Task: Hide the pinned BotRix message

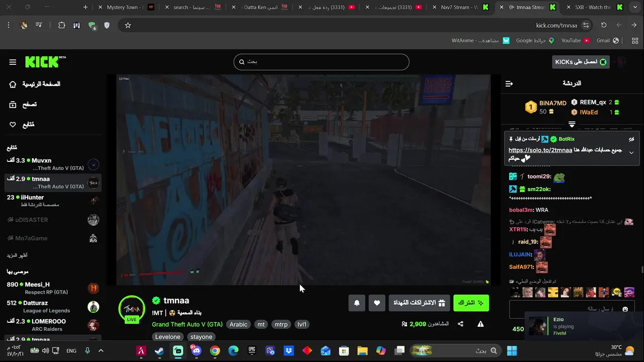Action: (631, 139)
